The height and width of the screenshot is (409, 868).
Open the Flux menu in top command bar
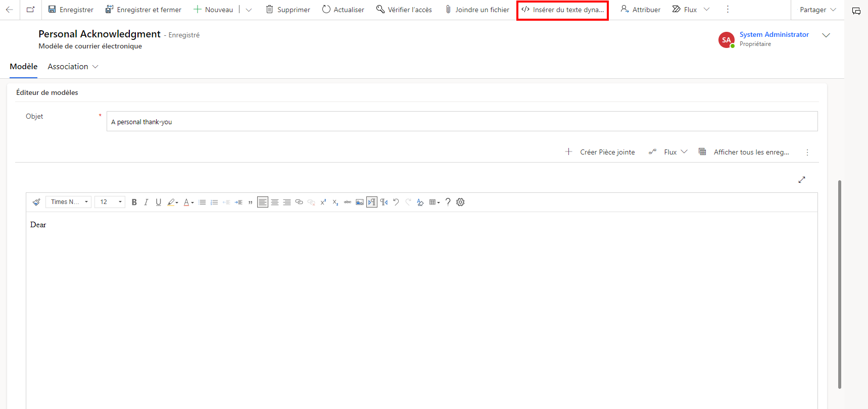click(691, 10)
